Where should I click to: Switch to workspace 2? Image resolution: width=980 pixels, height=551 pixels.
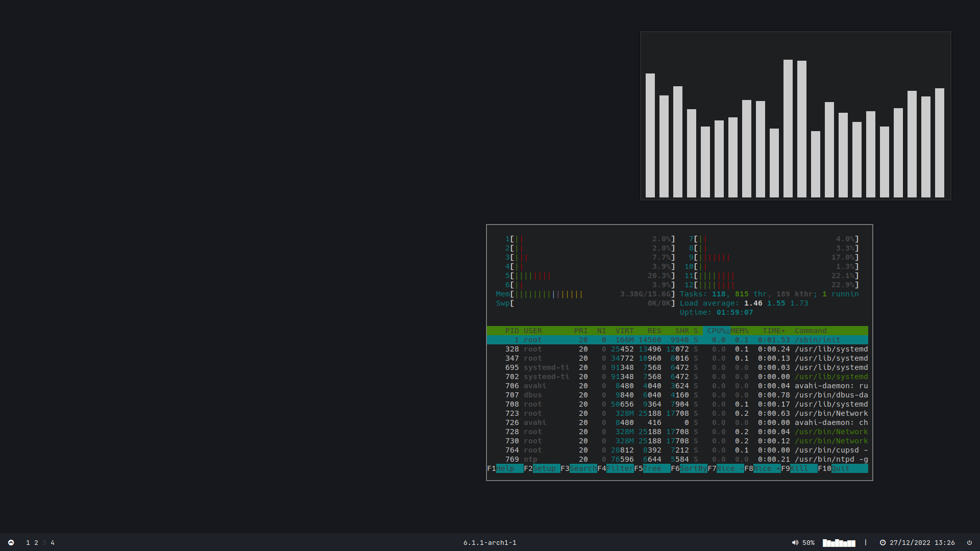coord(36,542)
